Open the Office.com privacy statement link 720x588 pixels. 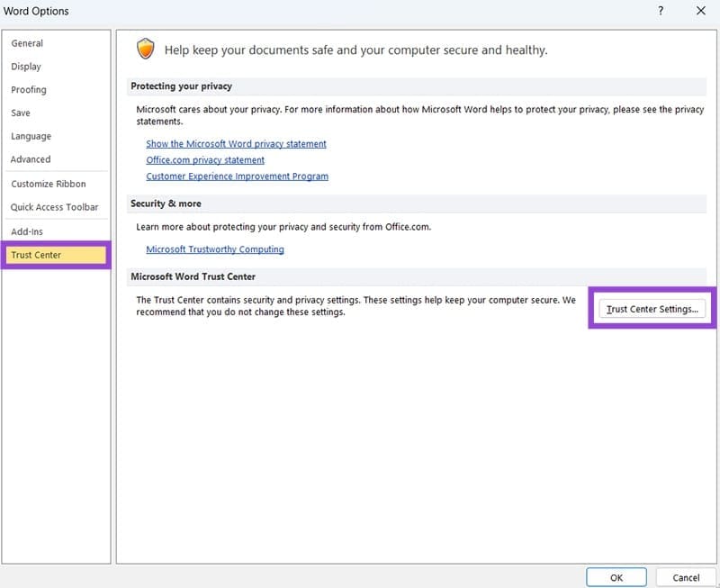[x=205, y=160]
